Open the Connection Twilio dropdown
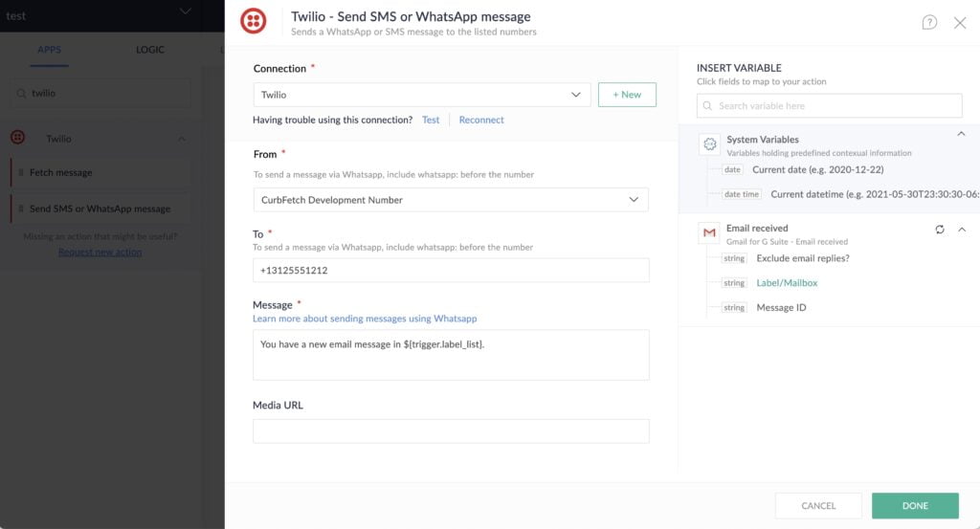980x529 pixels. point(422,95)
